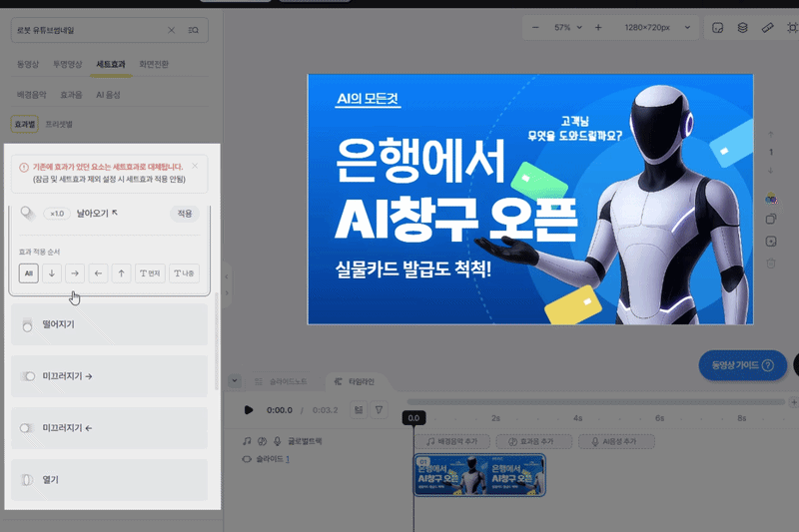Expand the 미끄러지기 → effect card
The width and height of the screenshot is (799, 532).
110,376
